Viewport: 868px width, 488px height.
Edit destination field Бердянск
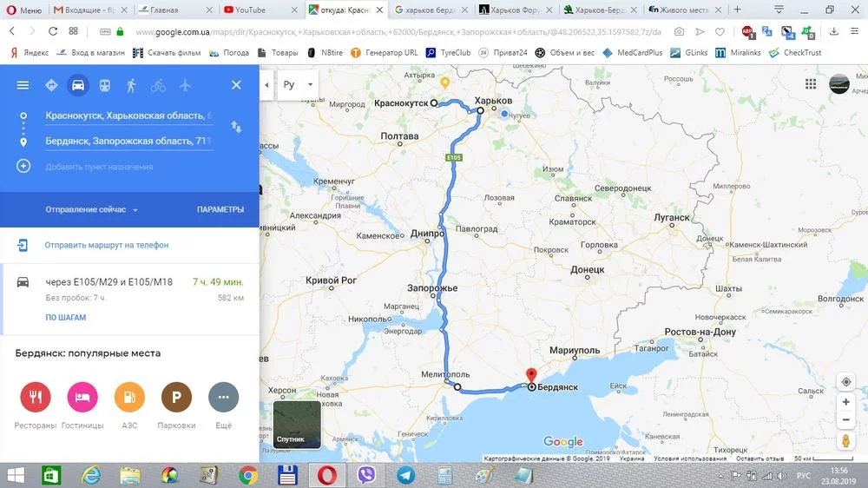pyautogui.click(x=128, y=142)
